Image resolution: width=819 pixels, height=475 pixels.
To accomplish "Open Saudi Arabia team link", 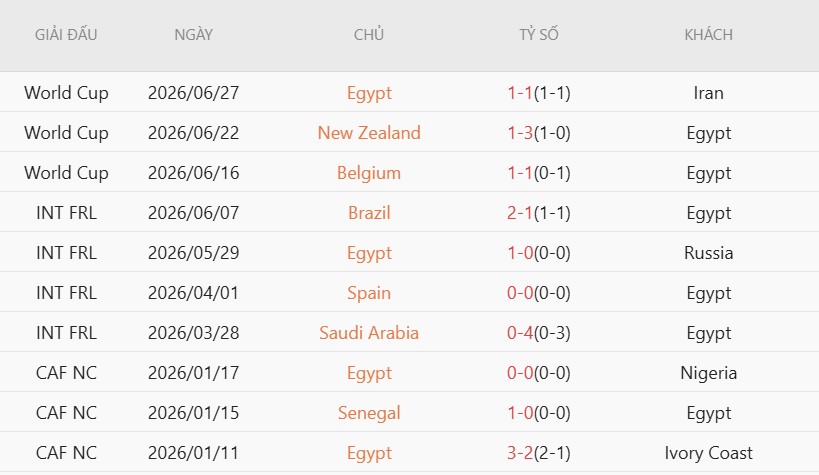I will coord(369,333).
